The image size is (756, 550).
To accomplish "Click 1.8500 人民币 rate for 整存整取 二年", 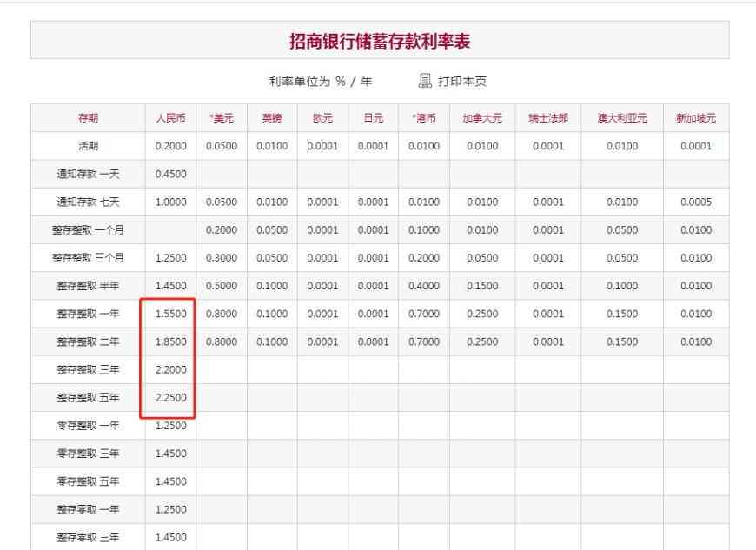I will tap(170, 341).
